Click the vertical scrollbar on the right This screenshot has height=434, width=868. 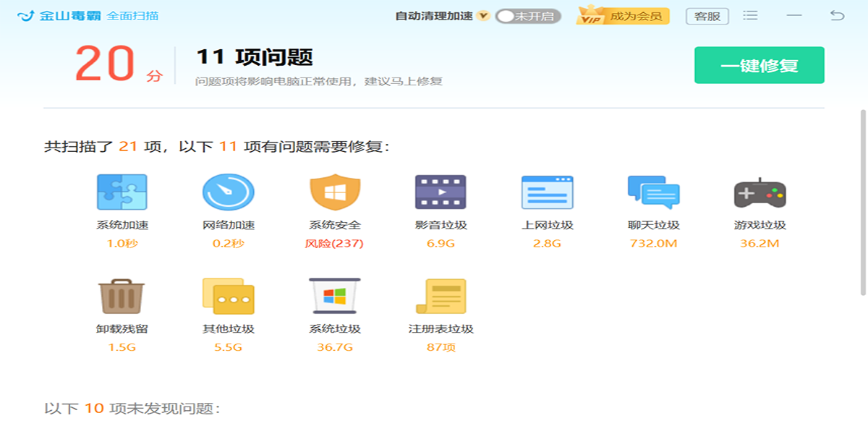862,203
